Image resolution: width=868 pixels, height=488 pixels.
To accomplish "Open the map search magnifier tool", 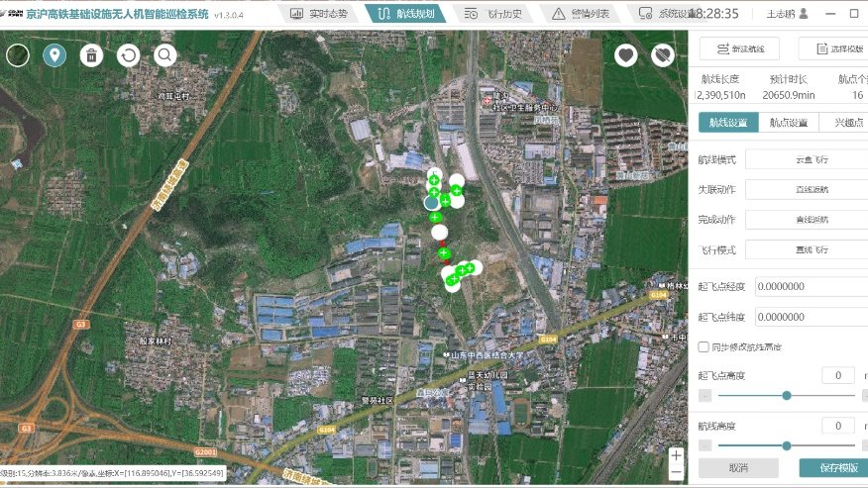I will coord(164,55).
